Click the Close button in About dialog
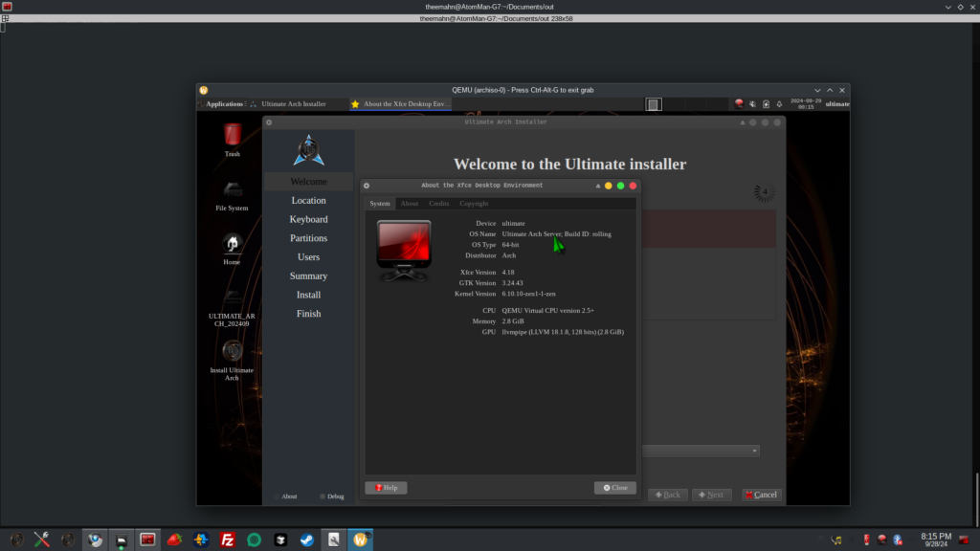Screen dimensions: 980x551 615,488
